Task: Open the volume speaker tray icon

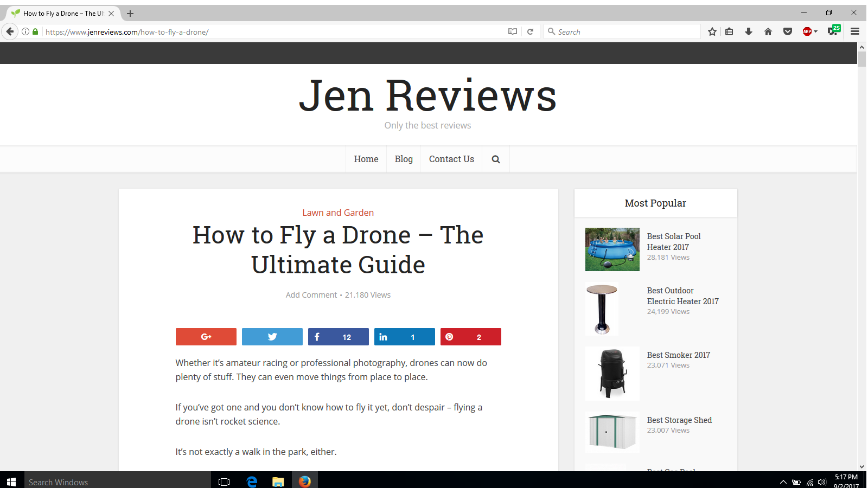Action: pos(822,482)
